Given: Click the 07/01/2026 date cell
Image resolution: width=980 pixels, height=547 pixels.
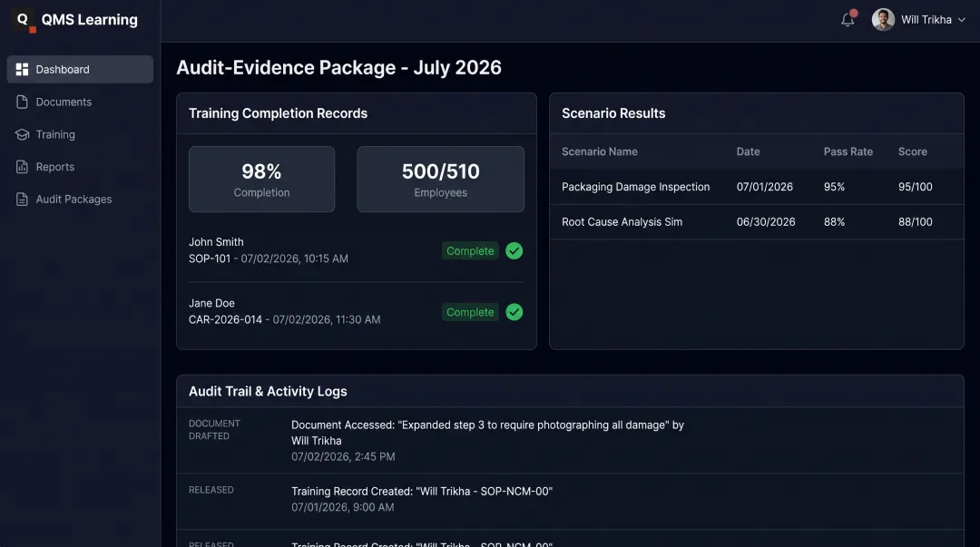Looking at the screenshot, I should (x=764, y=187).
